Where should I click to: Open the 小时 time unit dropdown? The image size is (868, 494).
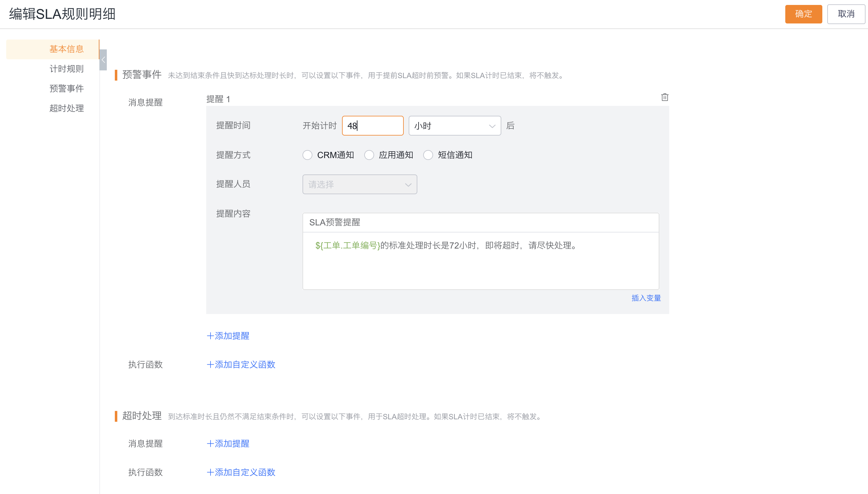[454, 126]
